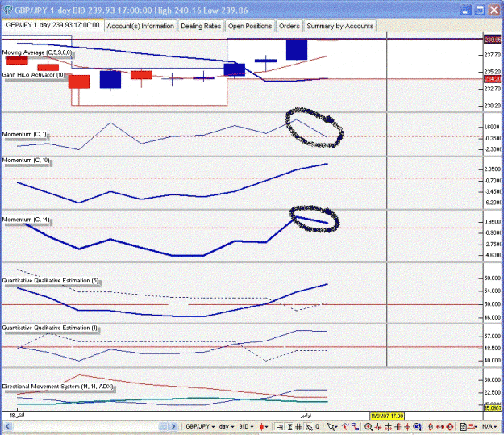Click the chart scroll left arrow

[8, 427]
